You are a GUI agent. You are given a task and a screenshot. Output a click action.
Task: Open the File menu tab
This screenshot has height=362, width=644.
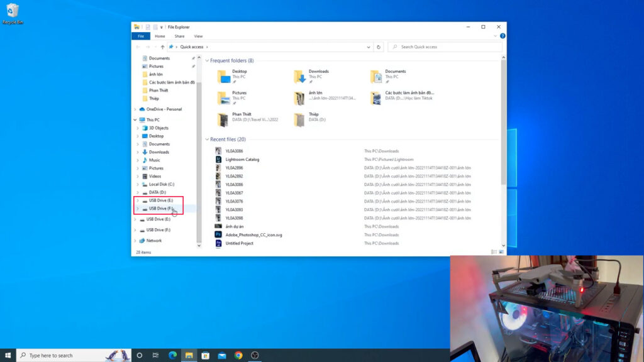coord(141,36)
